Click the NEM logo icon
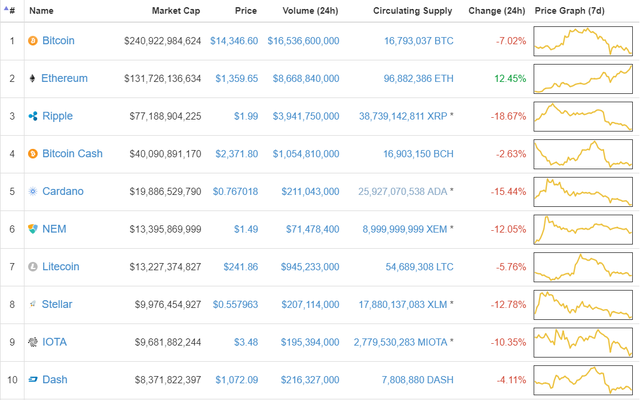Viewport: 640px width, 400px height. click(x=33, y=229)
